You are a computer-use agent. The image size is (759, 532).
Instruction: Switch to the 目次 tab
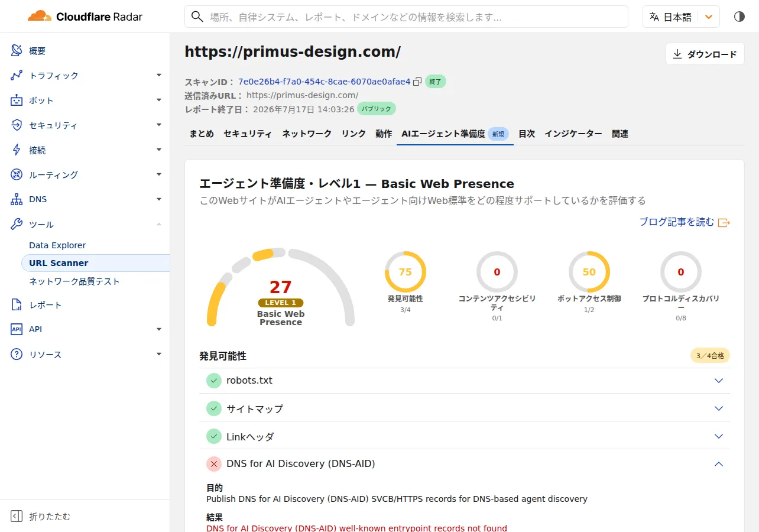tap(527, 134)
